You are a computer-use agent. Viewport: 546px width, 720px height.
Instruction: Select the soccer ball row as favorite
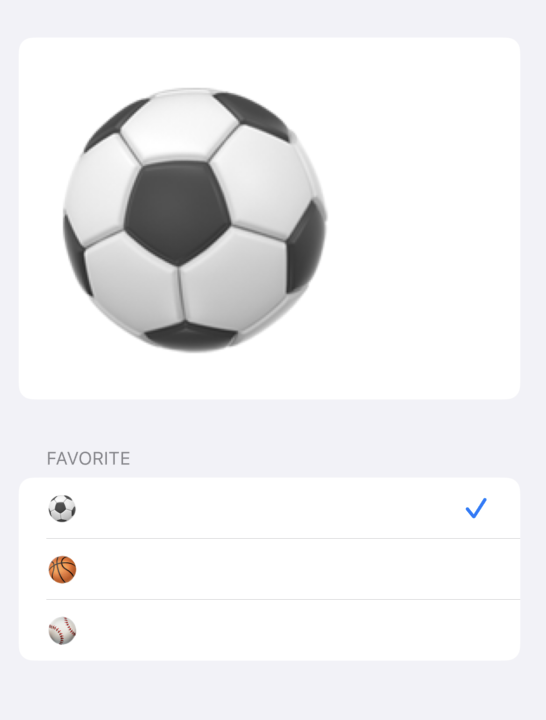(x=269, y=508)
